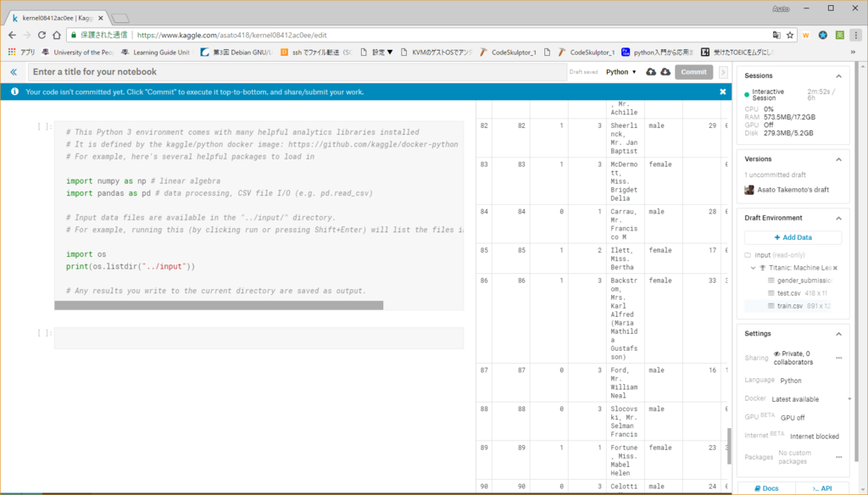Bookmark this page with the star icon
The width and height of the screenshot is (868, 495).
(x=790, y=35)
